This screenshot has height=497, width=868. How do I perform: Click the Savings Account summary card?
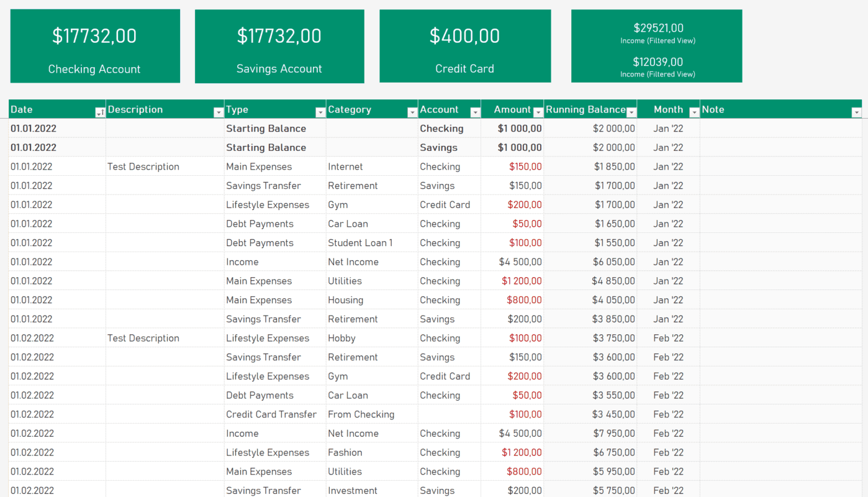[279, 46]
